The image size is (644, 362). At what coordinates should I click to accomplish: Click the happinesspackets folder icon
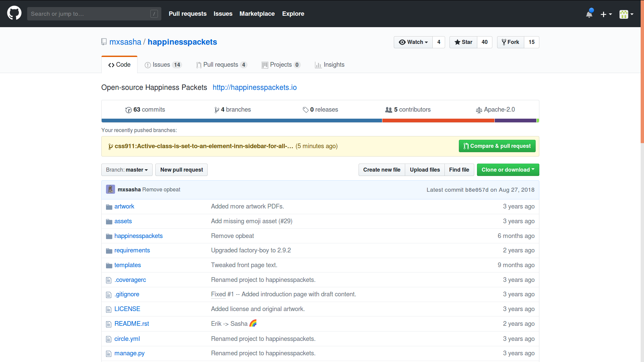[109, 236]
